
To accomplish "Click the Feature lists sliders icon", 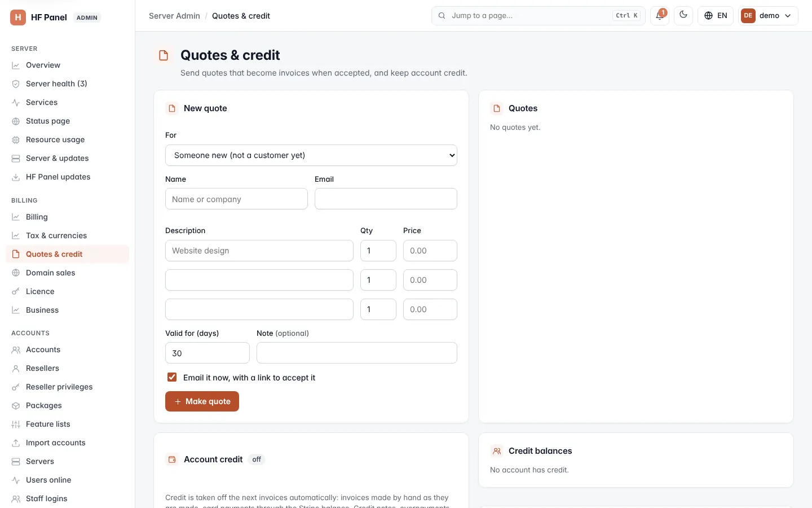I will tap(16, 424).
